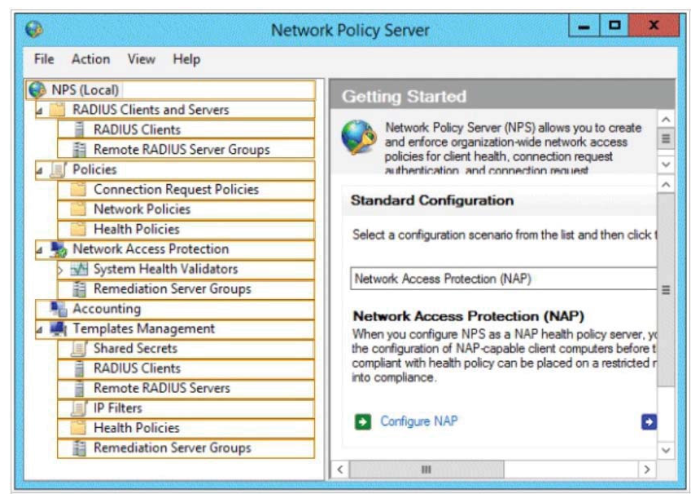Click the Templates Management icon
This screenshot has width=696, height=503.
(x=59, y=329)
